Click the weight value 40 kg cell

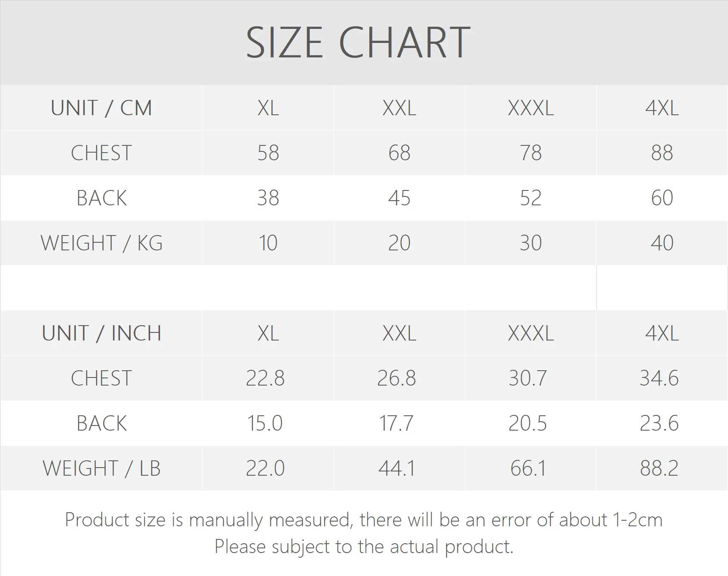pyautogui.click(x=662, y=243)
